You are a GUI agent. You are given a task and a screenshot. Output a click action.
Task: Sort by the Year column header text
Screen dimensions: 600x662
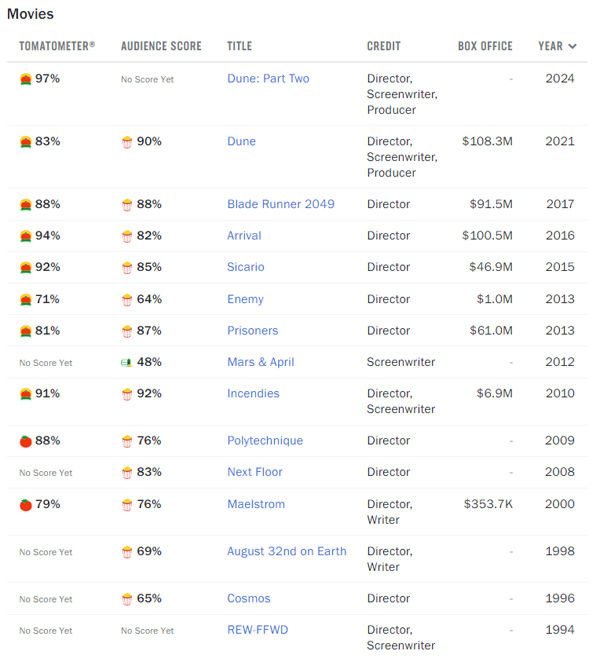click(x=550, y=46)
